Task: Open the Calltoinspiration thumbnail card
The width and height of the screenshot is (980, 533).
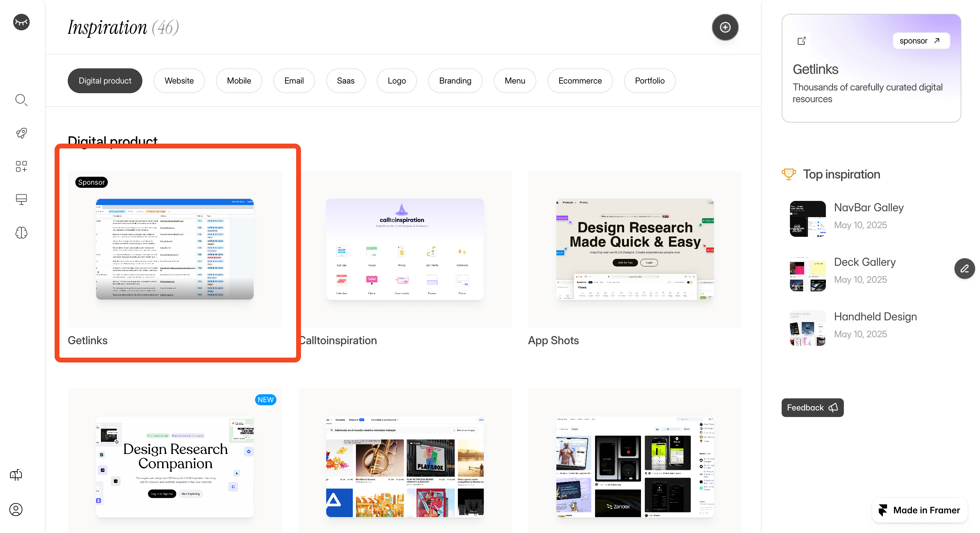Action: 404,249
